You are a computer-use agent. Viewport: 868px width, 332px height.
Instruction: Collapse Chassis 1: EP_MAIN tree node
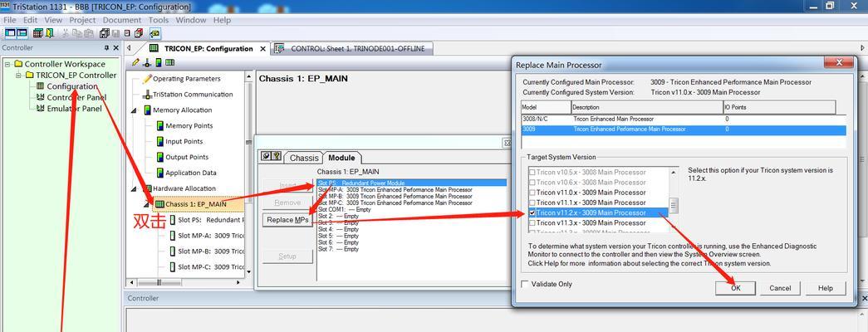(147, 204)
